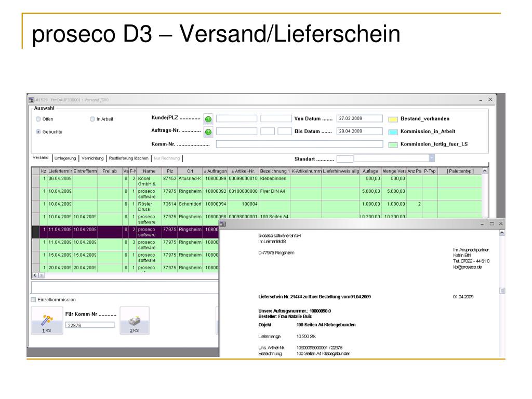Switch to the Umlagerung tab
This screenshot has height=399, width=532.
tap(65, 158)
